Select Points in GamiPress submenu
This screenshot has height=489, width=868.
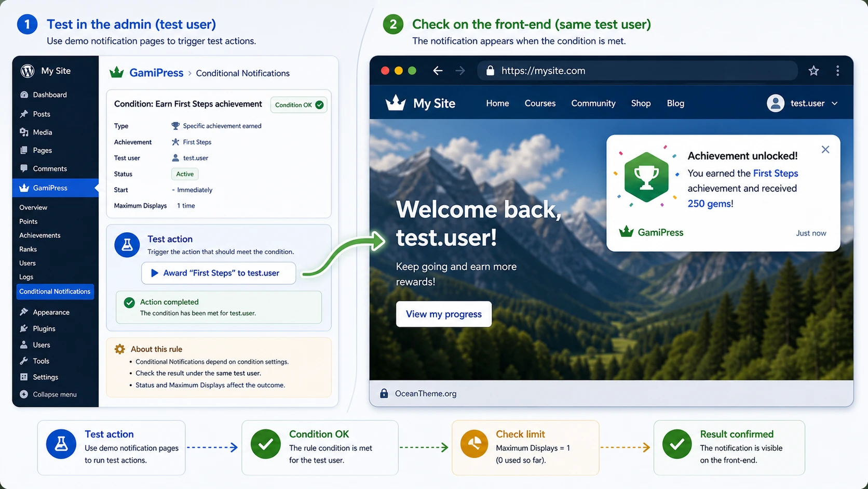pyautogui.click(x=29, y=221)
